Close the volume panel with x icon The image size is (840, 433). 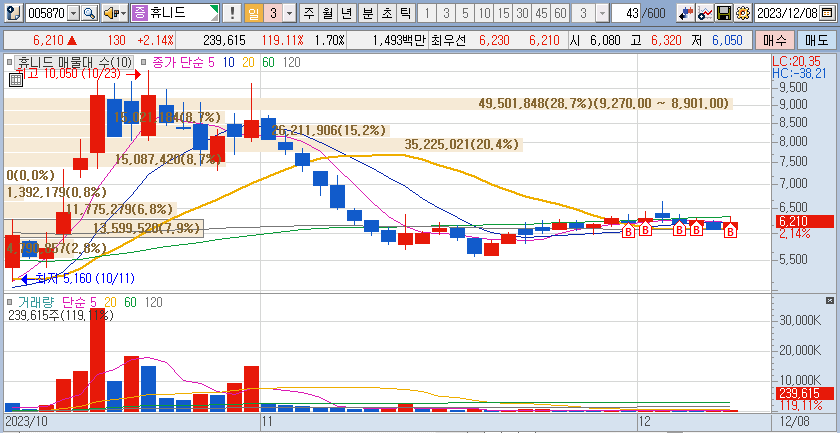(x=830, y=300)
